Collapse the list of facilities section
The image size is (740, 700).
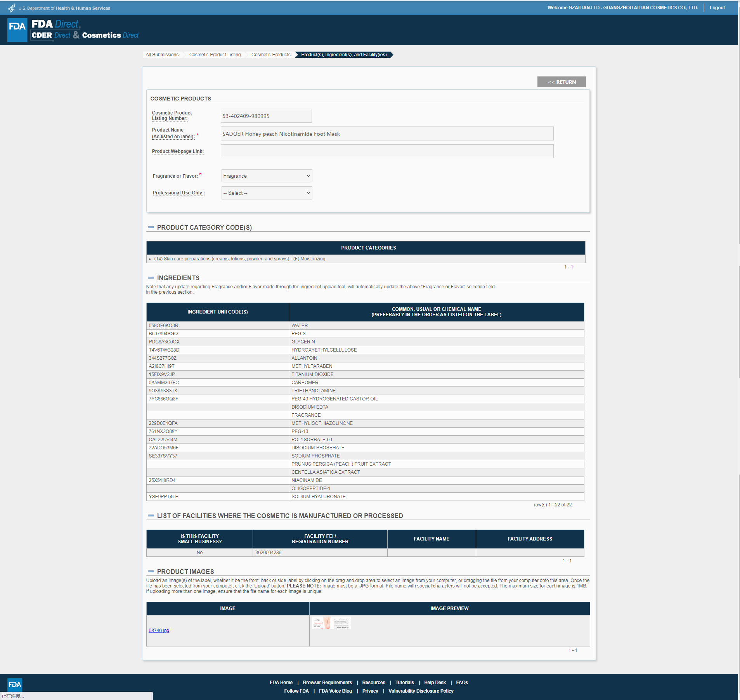151,516
